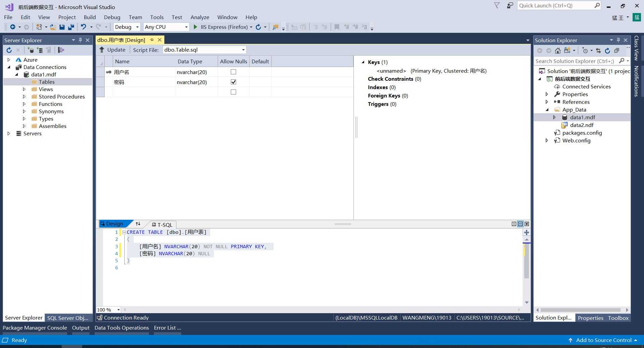Expand the References node in Solution Explorer
Viewport: 644px width, 348px height.
[547, 102]
